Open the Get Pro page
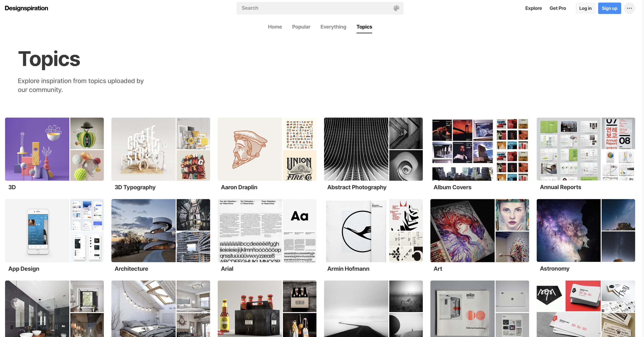This screenshot has height=337, width=644. 557,8
